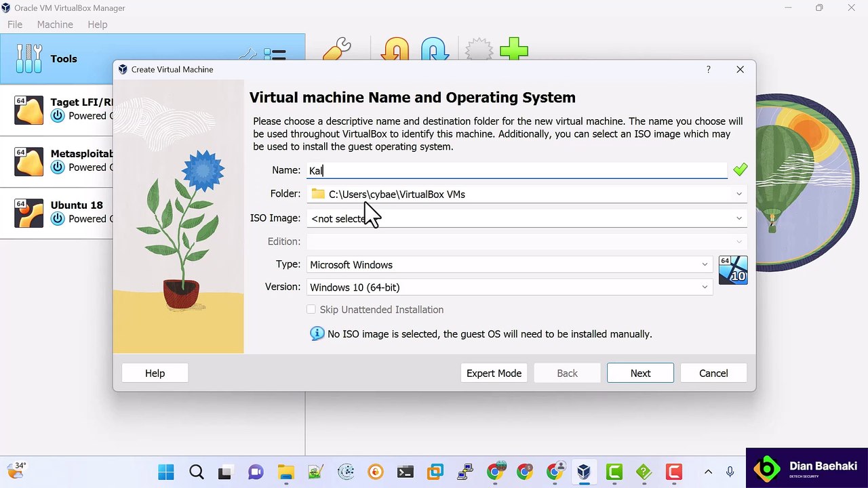Click the question mark in the dialog title bar
868x488 pixels.
(709, 69)
